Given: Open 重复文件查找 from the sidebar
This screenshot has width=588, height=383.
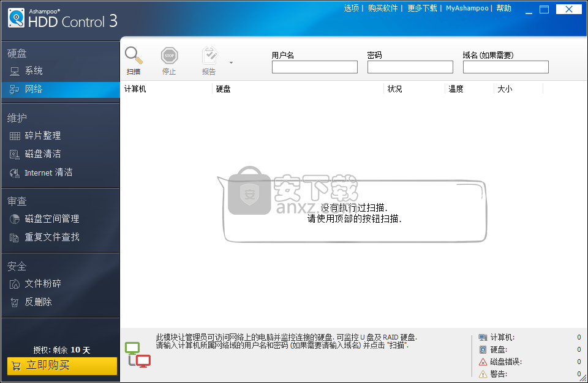Looking at the screenshot, I should (x=61, y=237).
